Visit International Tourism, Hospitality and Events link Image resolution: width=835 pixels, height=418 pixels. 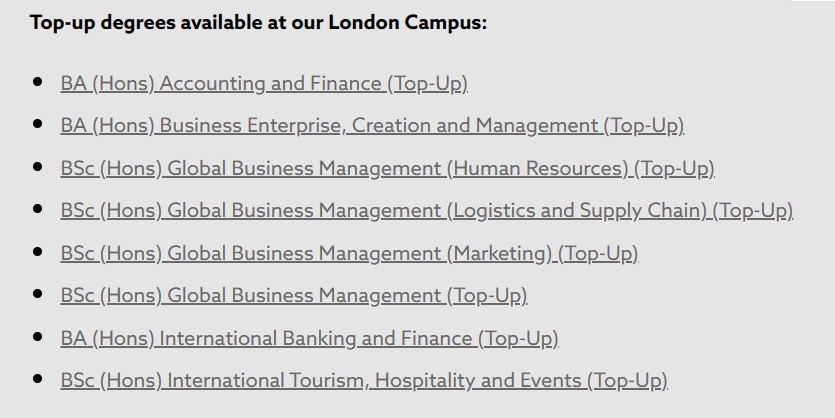pos(363,381)
